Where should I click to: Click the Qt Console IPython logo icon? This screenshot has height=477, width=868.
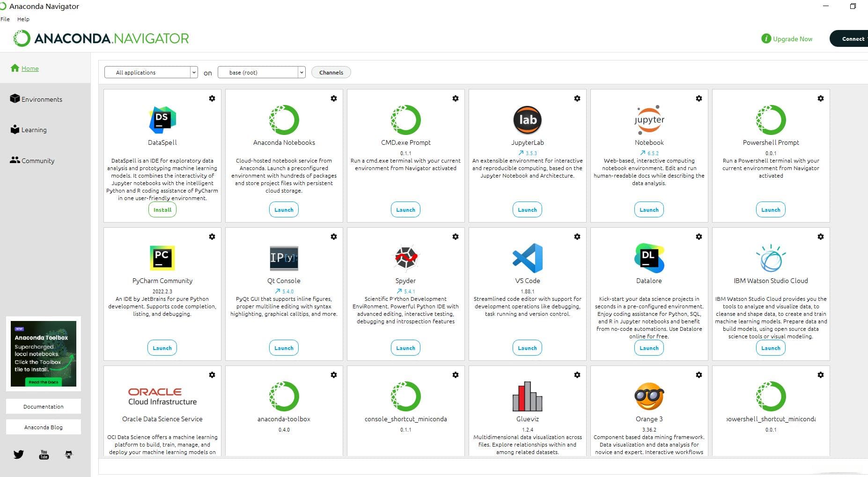[x=284, y=258]
